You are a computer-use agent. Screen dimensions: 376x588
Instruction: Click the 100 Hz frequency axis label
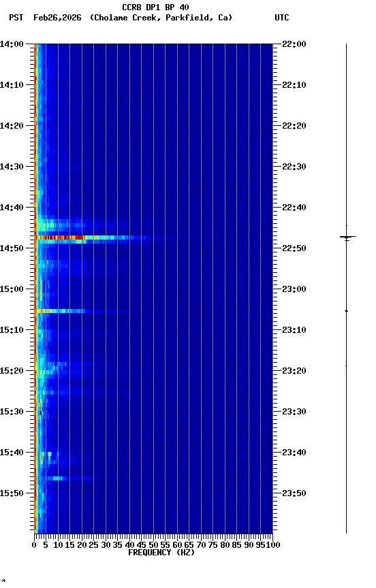point(273,545)
